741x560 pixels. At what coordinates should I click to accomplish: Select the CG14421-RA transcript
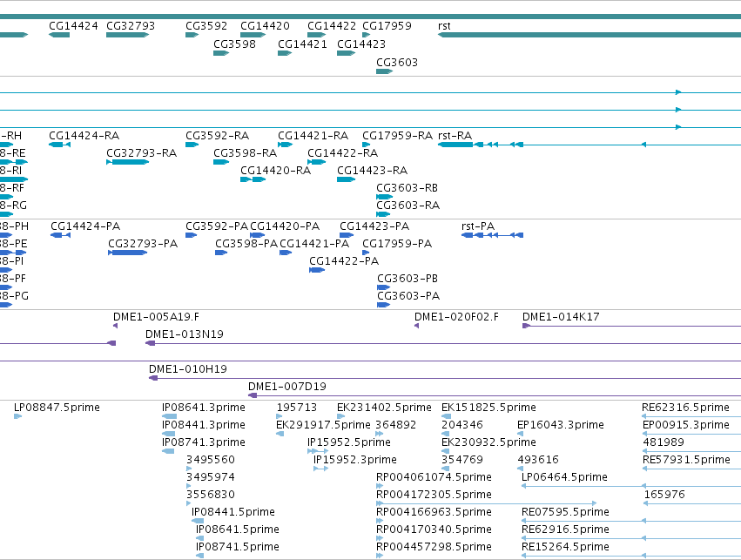coord(285,144)
